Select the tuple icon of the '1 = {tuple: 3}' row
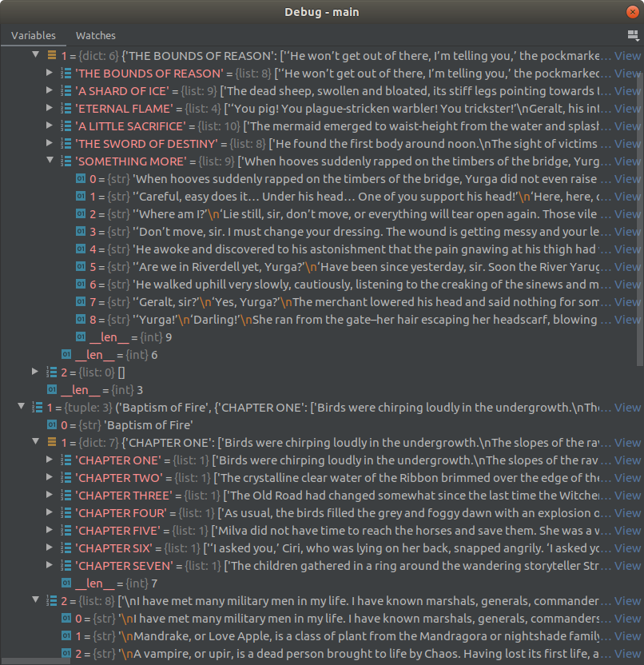 coord(38,407)
